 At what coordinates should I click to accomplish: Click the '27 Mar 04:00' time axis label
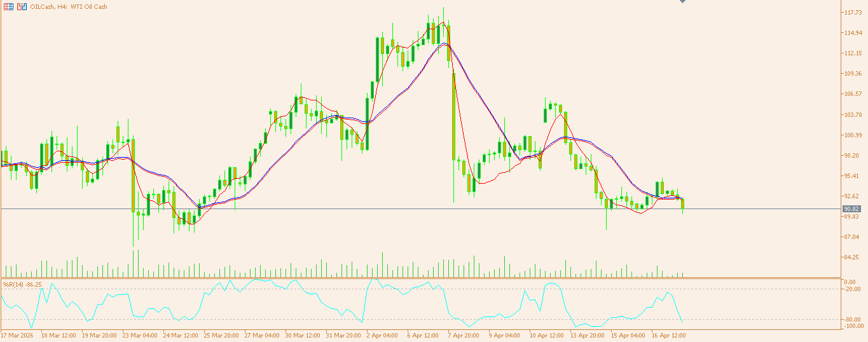coord(263,335)
